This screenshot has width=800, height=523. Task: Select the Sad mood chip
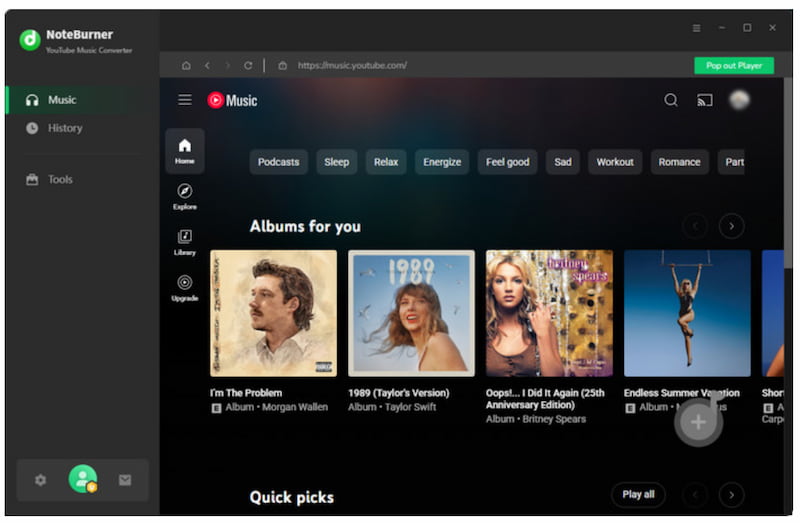(563, 162)
